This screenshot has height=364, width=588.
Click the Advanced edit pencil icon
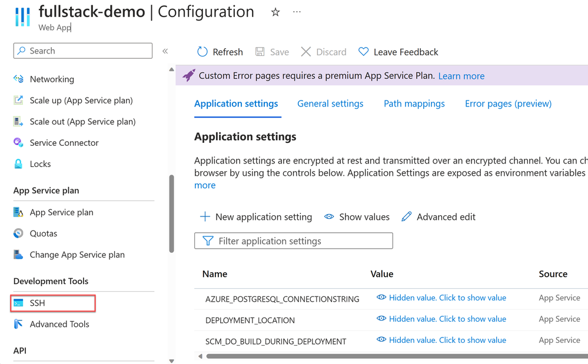[407, 216]
